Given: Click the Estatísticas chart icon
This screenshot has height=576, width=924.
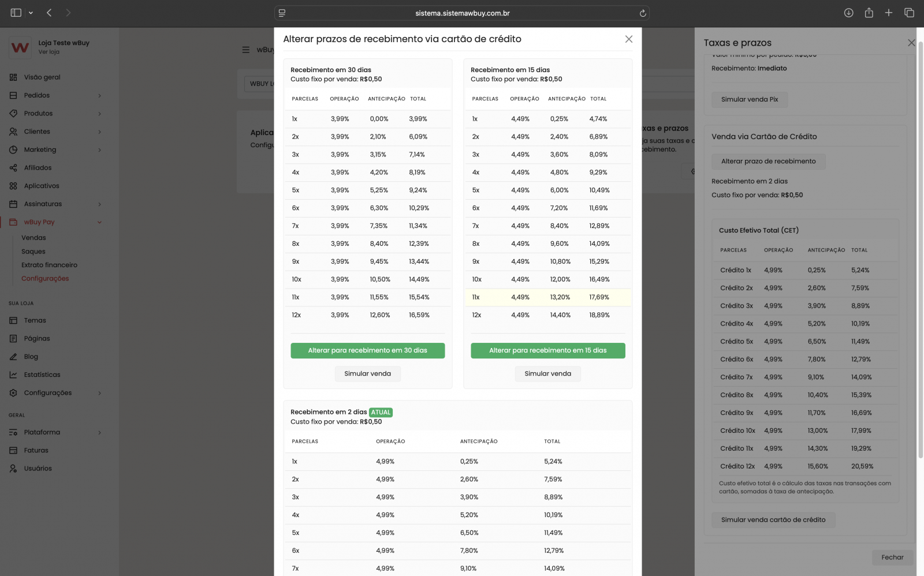Looking at the screenshot, I should 13,375.
